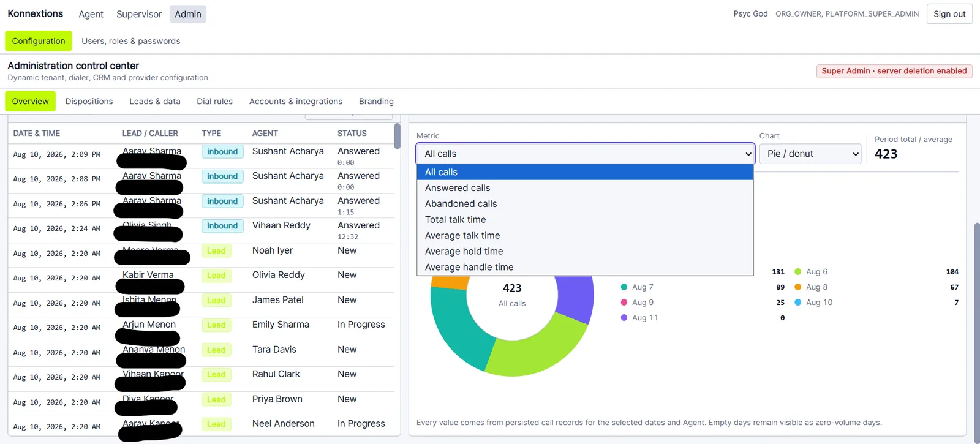Open the Dial rules tab
The height and width of the screenshot is (444, 980).
pos(215,101)
